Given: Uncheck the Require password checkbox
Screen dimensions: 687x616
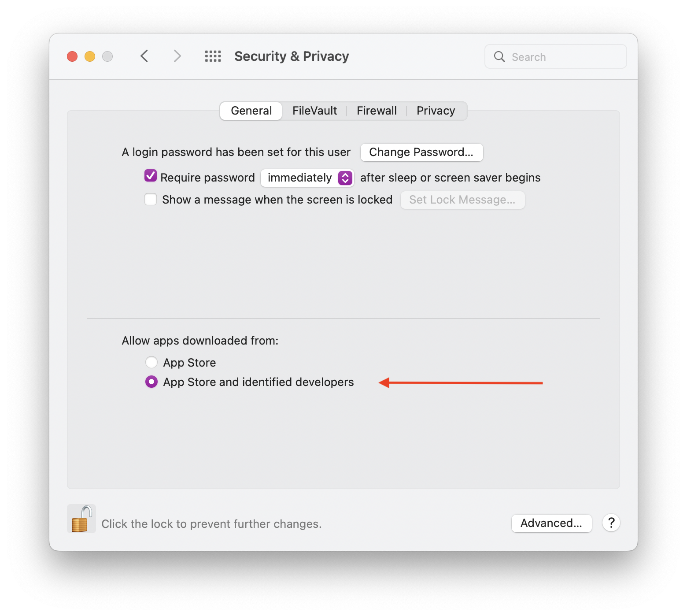Looking at the screenshot, I should (x=151, y=176).
